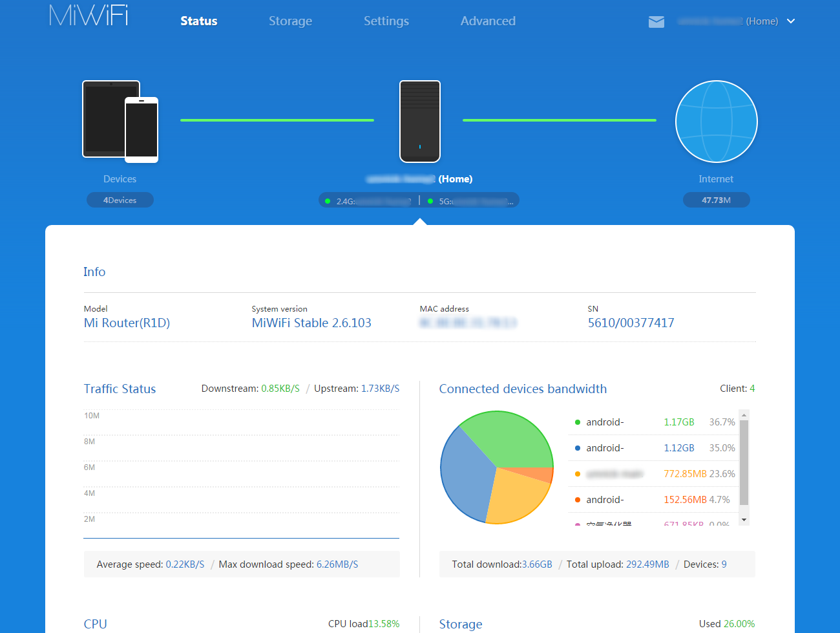
Task: Click the Mi Router(R1D) model value
Action: coord(127,323)
